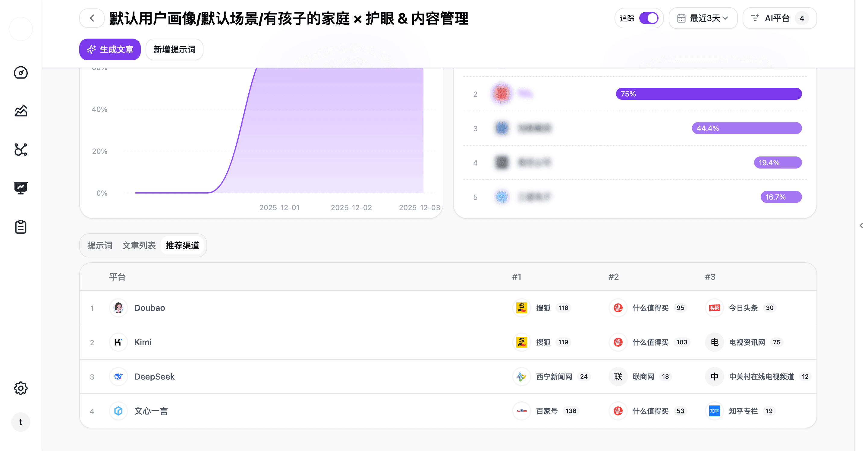Click the 新增提示词 button
The width and height of the screenshot is (868, 451).
[x=174, y=49]
